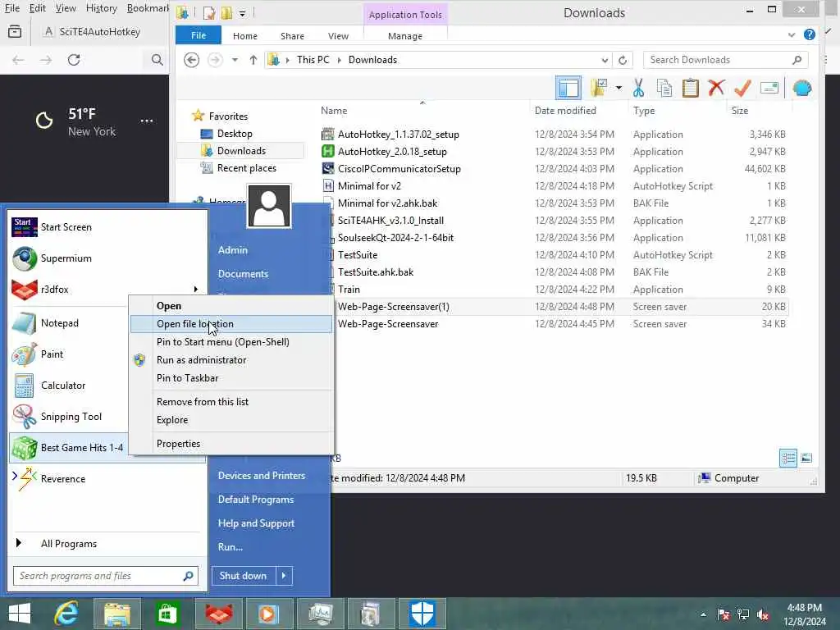
Task: Open Properties from the context menu
Action: pos(231,444)
